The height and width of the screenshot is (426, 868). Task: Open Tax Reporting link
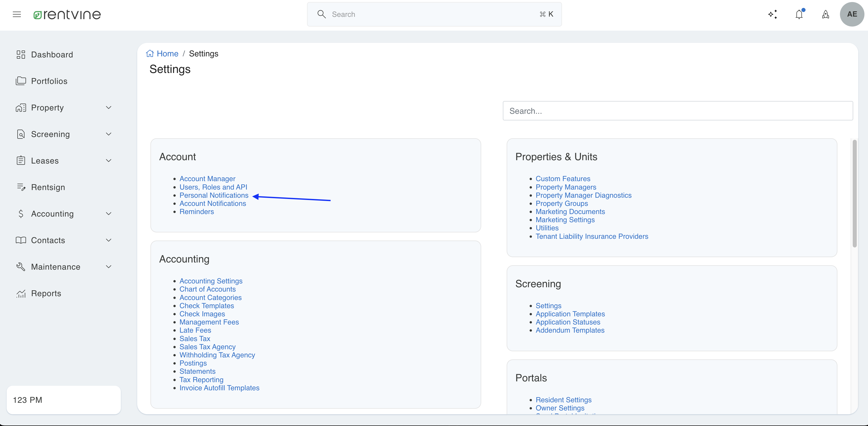[x=201, y=380]
